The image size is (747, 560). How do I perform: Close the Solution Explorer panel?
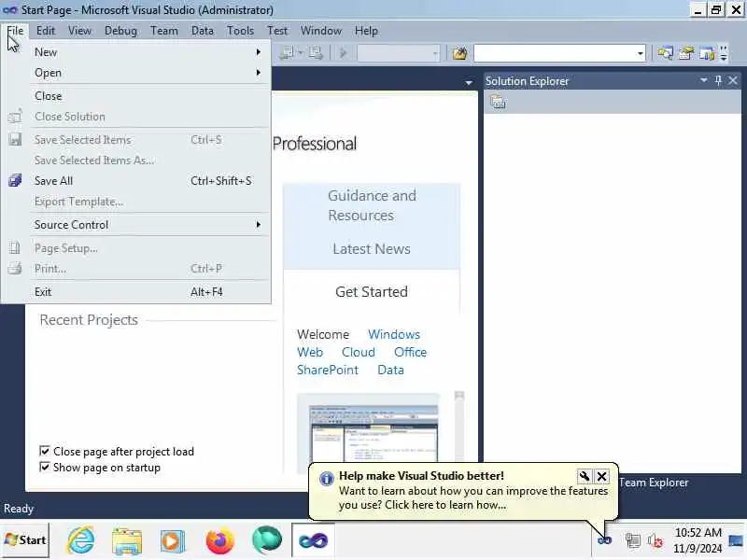733,80
